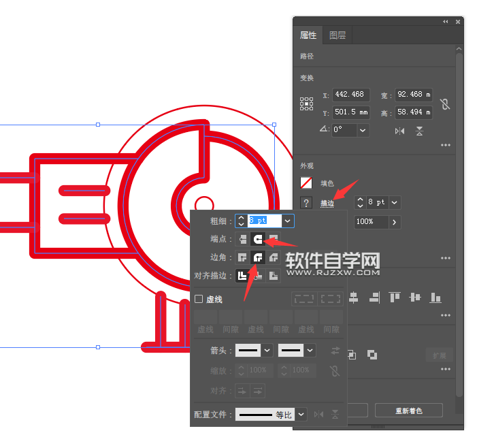Select the round cap endpoint icon
This screenshot has height=448, width=477.
[258, 239]
